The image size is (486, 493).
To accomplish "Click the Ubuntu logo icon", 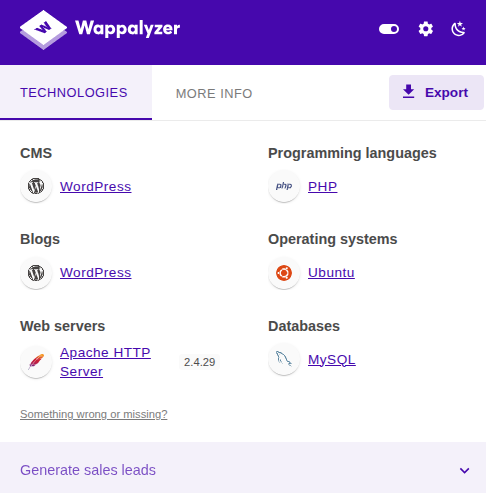I will click(284, 273).
